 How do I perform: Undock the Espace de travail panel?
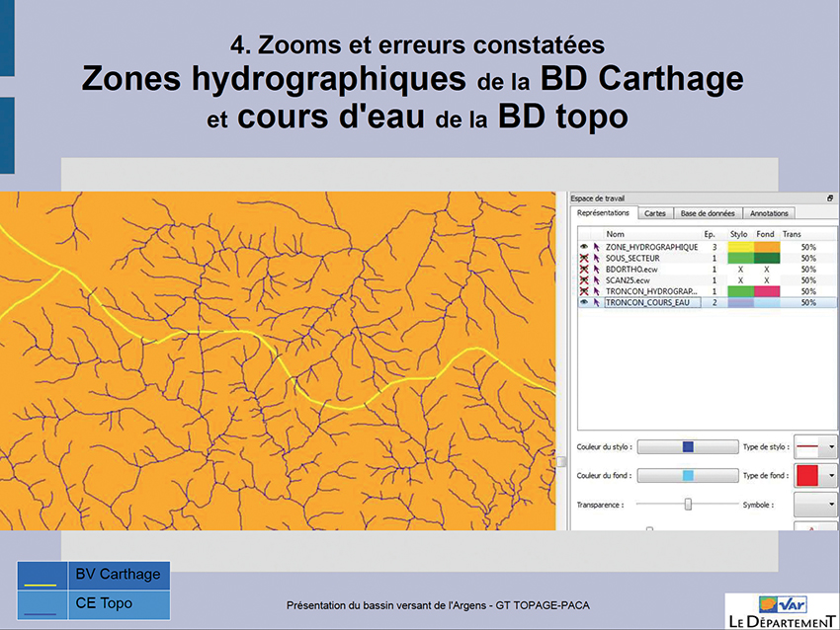(830, 198)
